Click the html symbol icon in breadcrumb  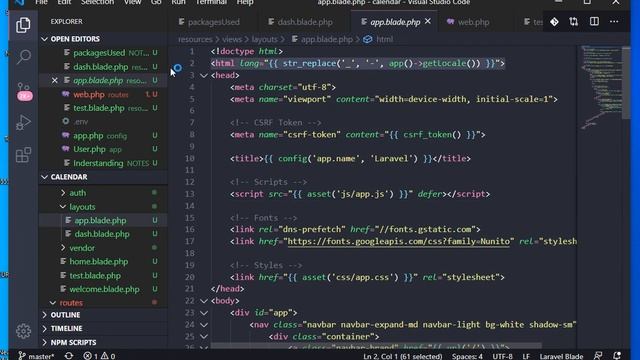click(368, 39)
